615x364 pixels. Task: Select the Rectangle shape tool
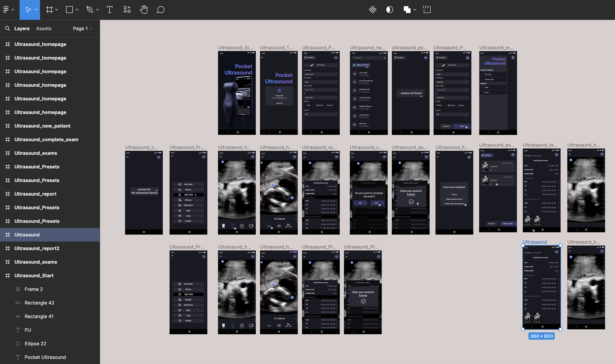tap(69, 10)
